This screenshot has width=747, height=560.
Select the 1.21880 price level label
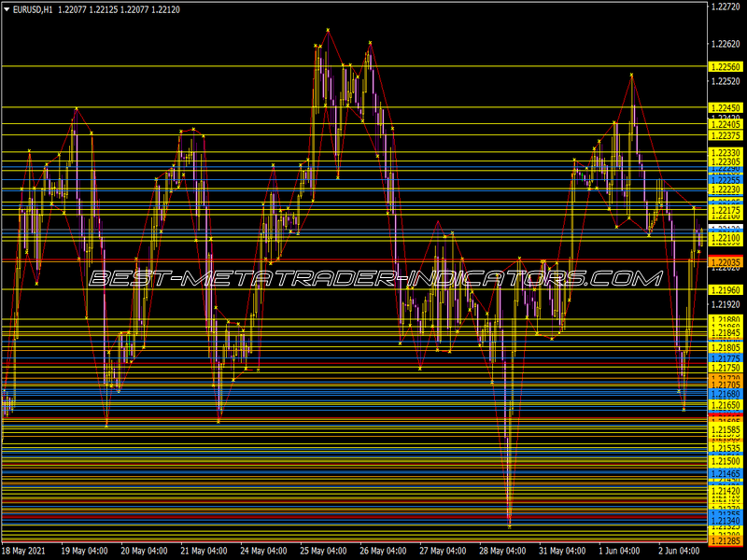[x=726, y=319]
